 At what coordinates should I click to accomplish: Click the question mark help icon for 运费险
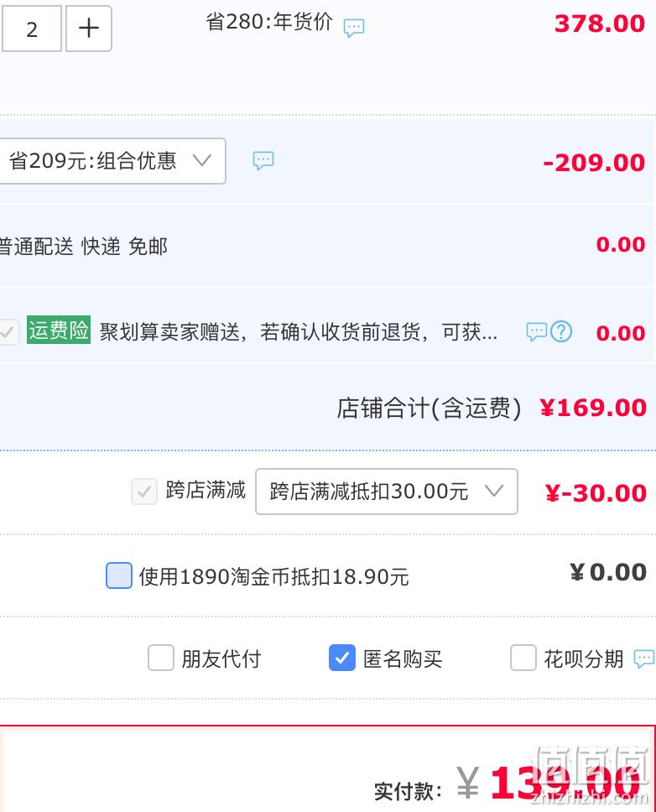[561, 331]
